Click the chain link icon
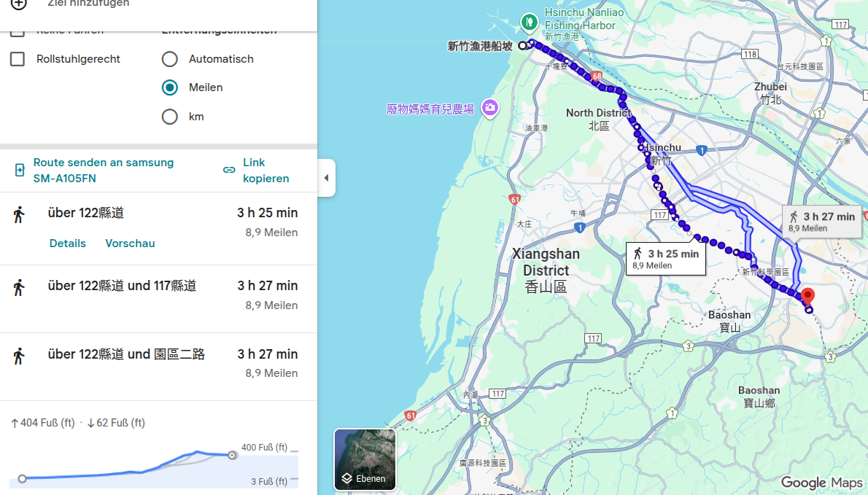 click(x=229, y=170)
